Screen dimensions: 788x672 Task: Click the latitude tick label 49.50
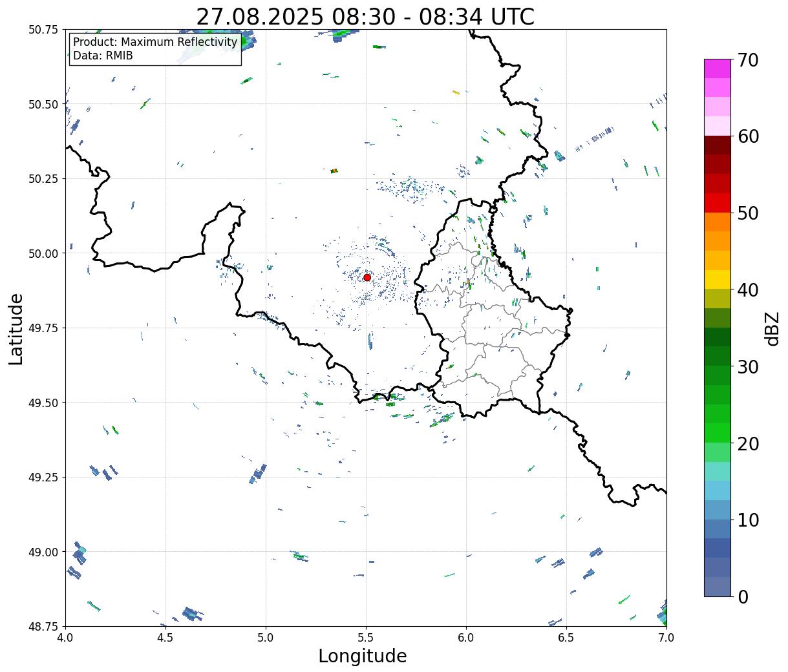click(43, 403)
